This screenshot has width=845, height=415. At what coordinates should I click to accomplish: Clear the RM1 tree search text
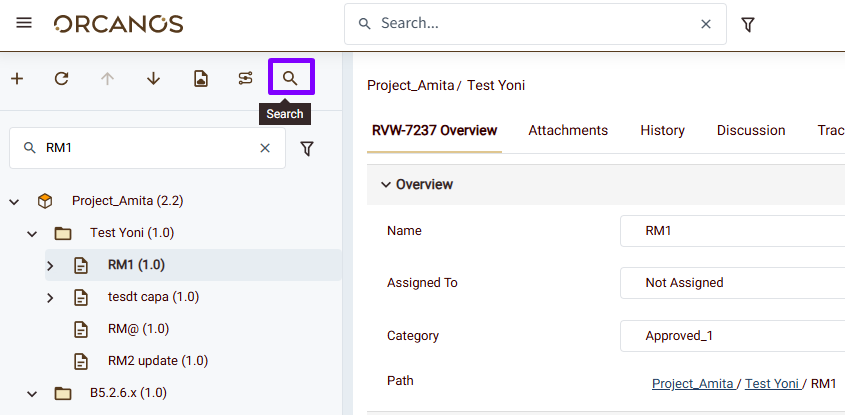pyautogui.click(x=265, y=148)
